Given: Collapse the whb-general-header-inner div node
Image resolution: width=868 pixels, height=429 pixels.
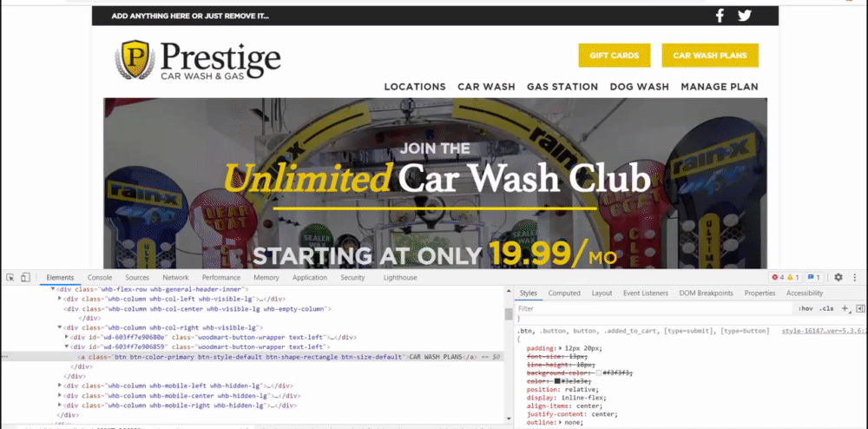Looking at the screenshot, I should [54, 289].
